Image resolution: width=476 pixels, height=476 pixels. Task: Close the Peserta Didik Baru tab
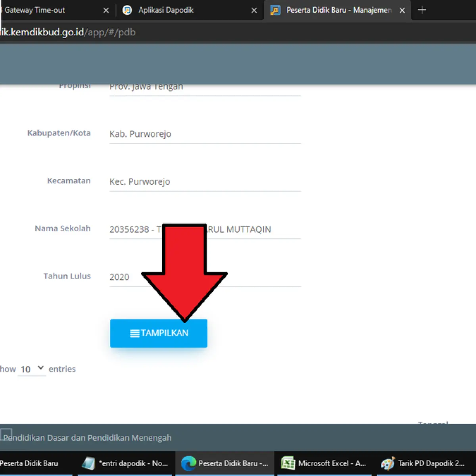[402, 10]
